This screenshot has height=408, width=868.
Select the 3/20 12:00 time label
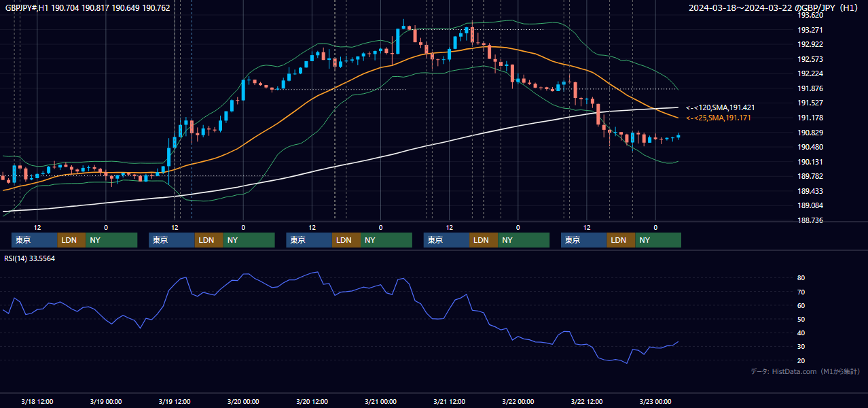(312, 401)
